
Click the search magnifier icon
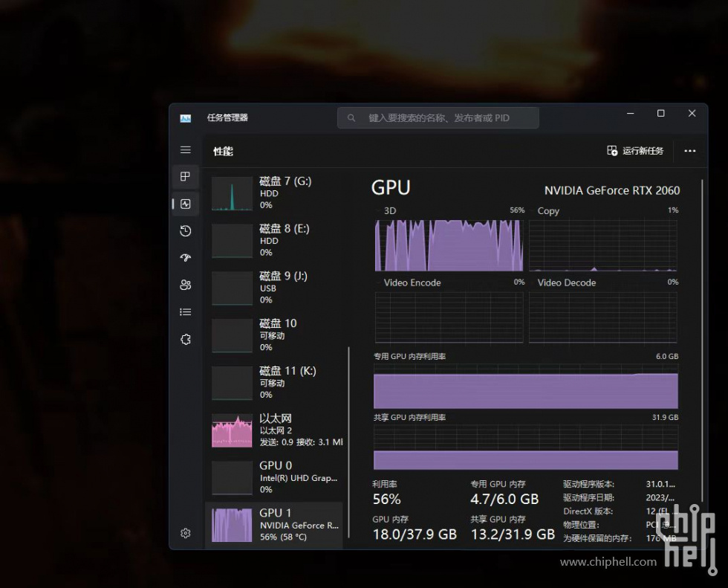(351, 118)
